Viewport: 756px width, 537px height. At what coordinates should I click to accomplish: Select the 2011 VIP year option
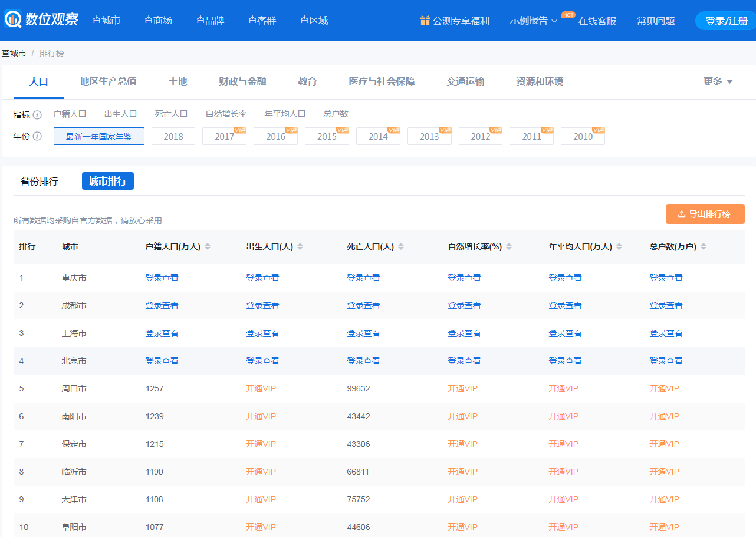532,136
